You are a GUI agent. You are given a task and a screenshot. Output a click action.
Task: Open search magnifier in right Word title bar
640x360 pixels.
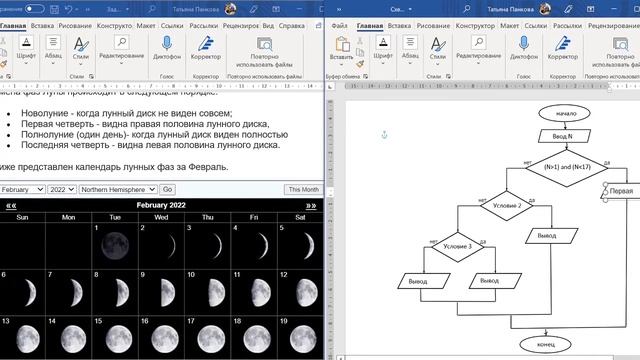tap(467, 9)
